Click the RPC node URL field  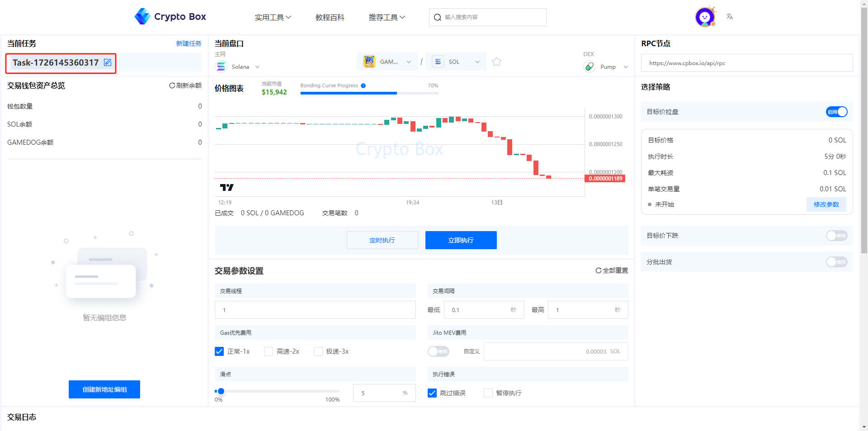747,63
